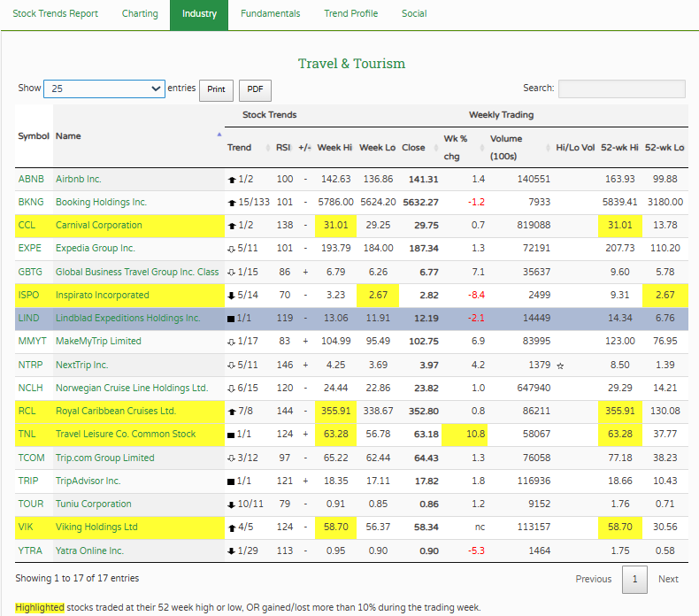Click the trend arrow in Norwegian Cruise row
Image resolution: width=699 pixels, height=616 pixels.
click(231, 389)
